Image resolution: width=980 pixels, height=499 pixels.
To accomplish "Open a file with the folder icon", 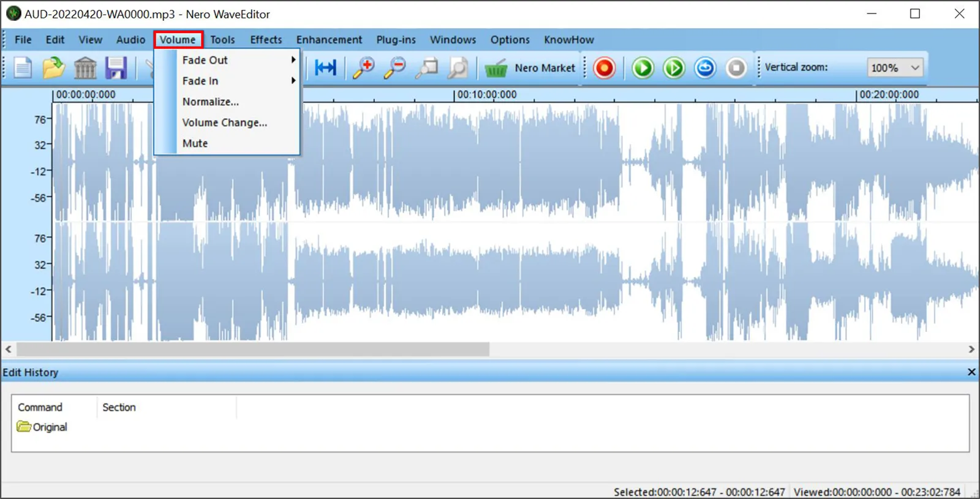I will [54, 68].
